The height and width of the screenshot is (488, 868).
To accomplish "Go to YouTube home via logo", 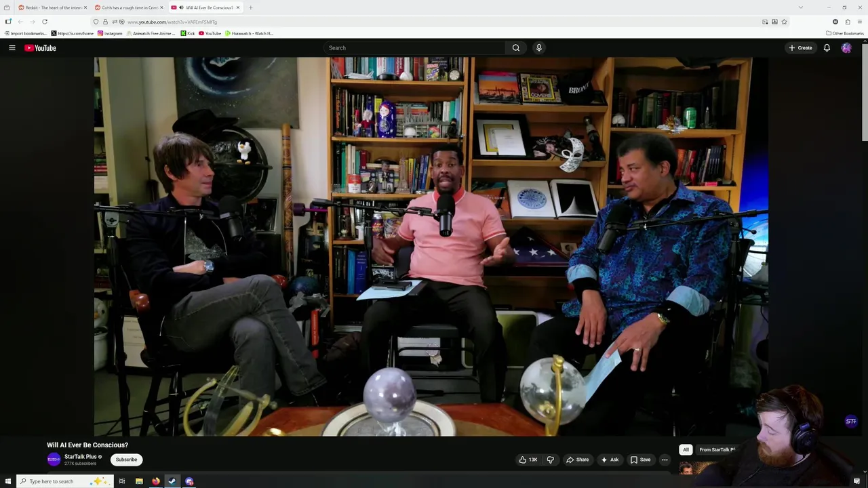I will pos(40,48).
